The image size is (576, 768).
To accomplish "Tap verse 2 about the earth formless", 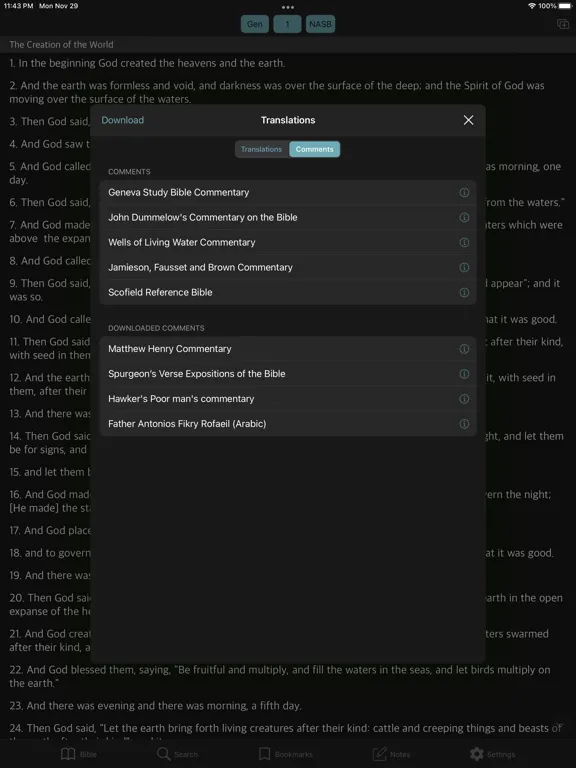I will click(277, 92).
